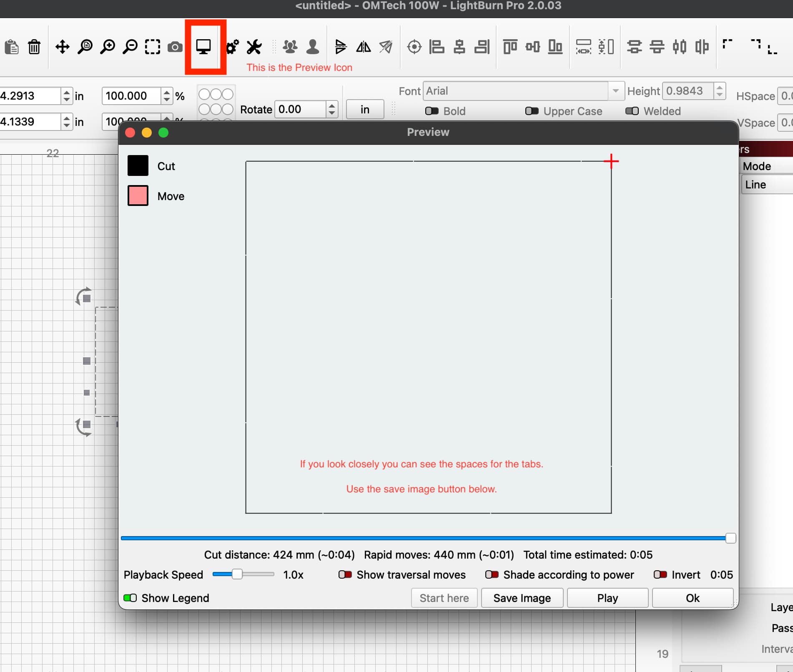The height and width of the screenshot is (672, 793).
Task: Click the Preview monitor icon in toolbar
Action: pos(203,47)
